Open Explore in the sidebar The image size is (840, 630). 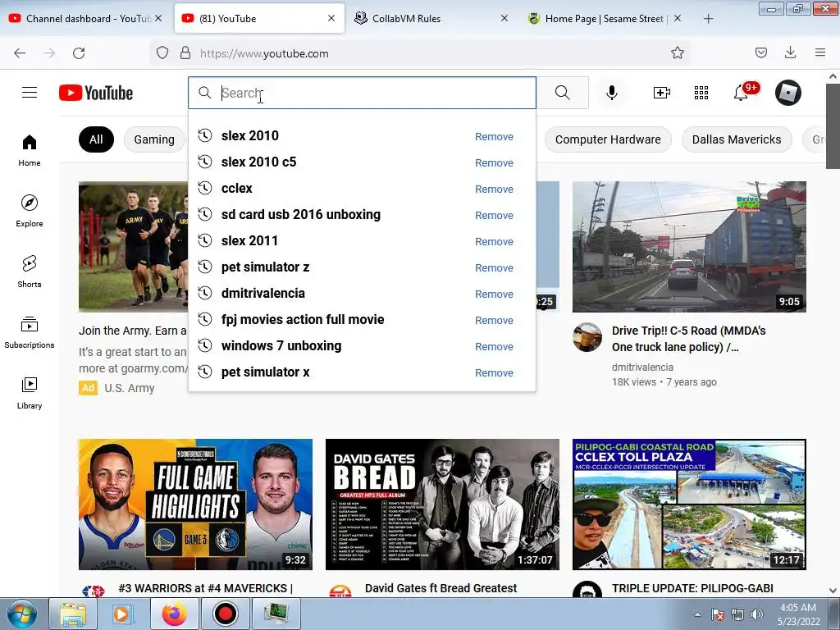click(x=30, y=211)
